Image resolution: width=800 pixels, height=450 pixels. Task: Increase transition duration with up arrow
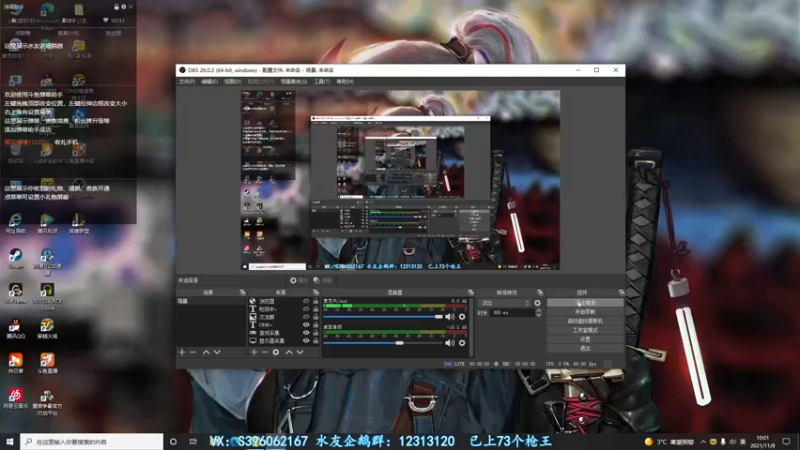tap(538, 310)
